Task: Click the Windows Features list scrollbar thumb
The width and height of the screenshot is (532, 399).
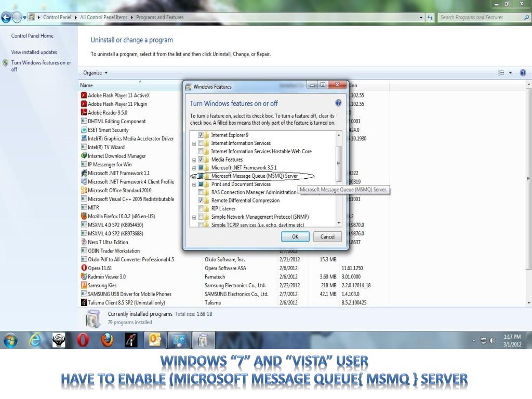Action: tap(338, 164)
